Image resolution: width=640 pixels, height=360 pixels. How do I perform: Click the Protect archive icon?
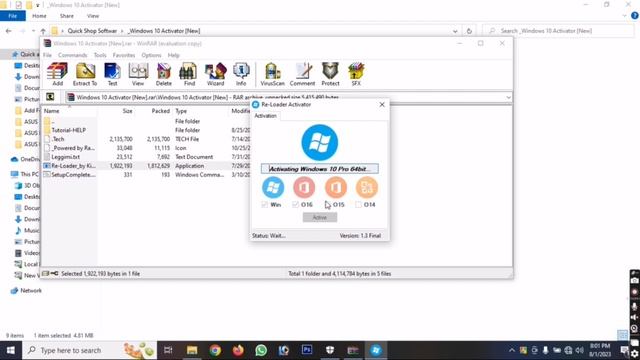[x=330, y=74]
